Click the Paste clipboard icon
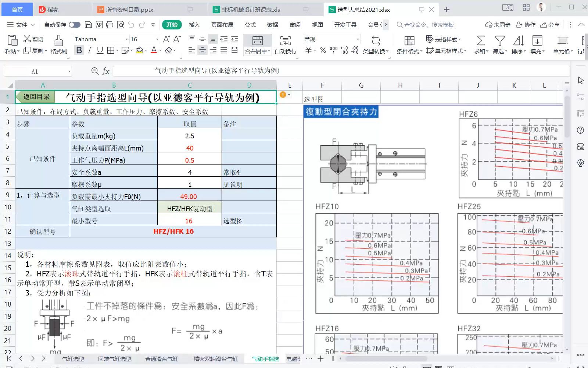This screenshot has width=588, height=368. pos(12,40)
